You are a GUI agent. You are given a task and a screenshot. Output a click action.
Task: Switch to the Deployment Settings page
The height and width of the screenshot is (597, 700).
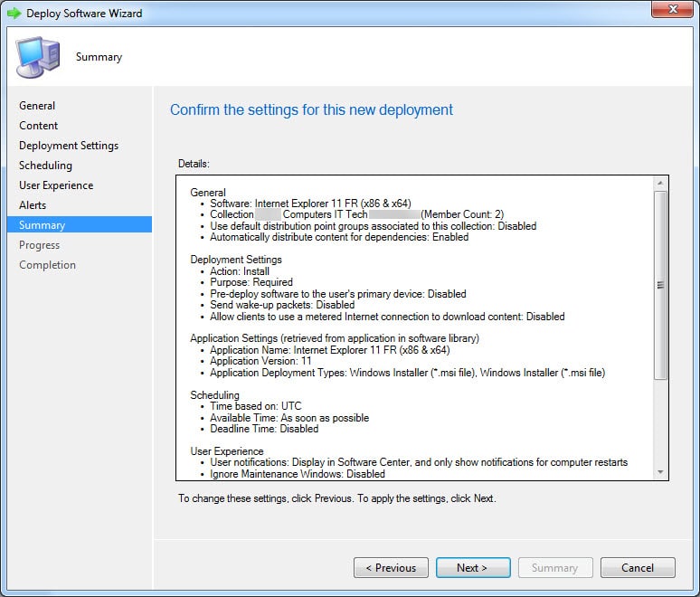coord(69,146)
